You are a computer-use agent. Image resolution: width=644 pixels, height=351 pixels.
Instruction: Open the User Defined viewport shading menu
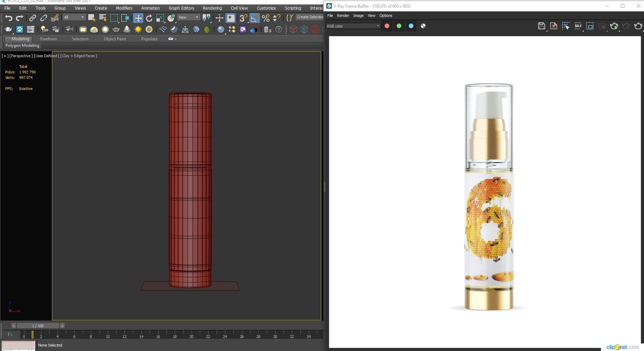(47, 56)
